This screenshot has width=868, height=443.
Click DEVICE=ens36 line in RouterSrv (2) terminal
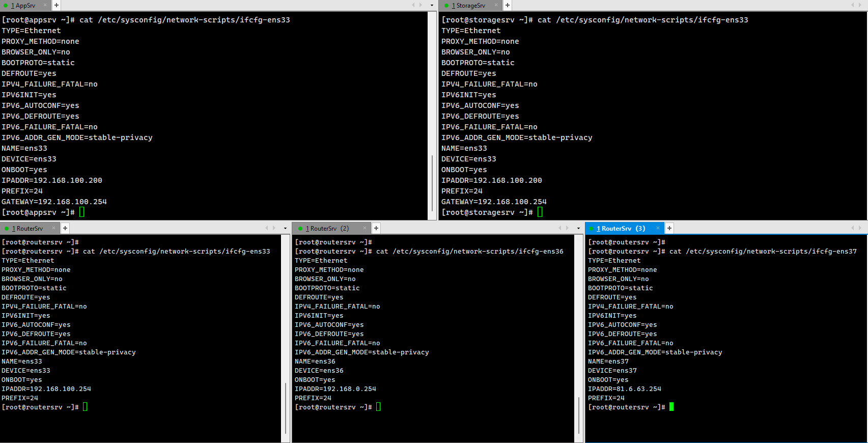pyautogui.click(x=319, y=371)
